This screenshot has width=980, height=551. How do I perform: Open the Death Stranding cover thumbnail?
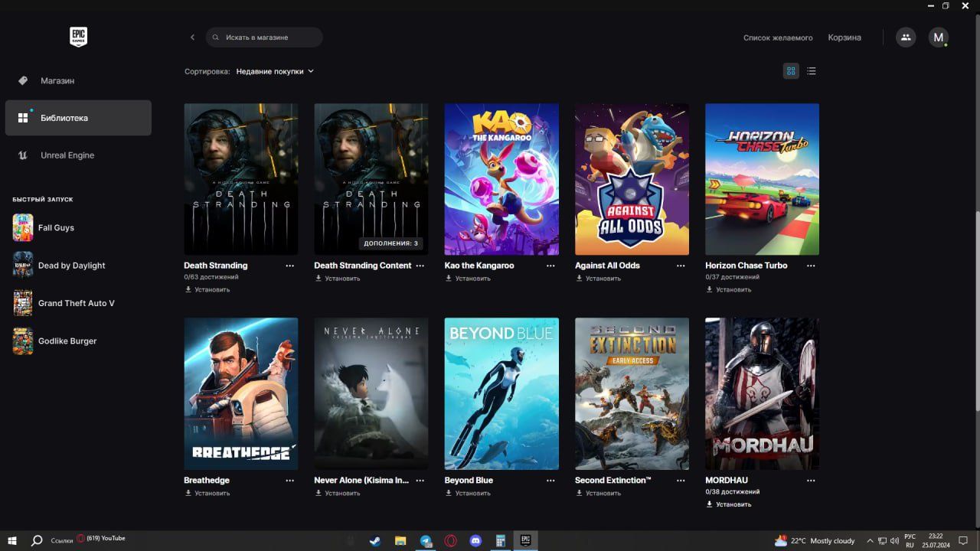coord(241,179)
